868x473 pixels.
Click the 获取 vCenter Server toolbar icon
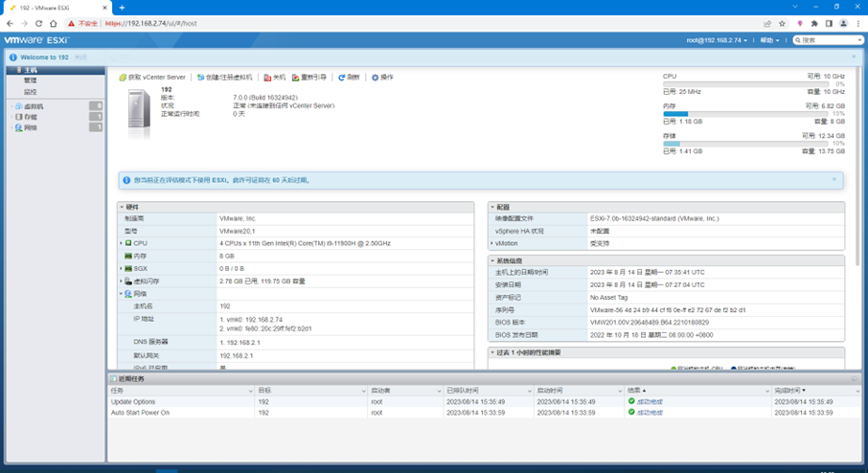(x=123, y=78)
